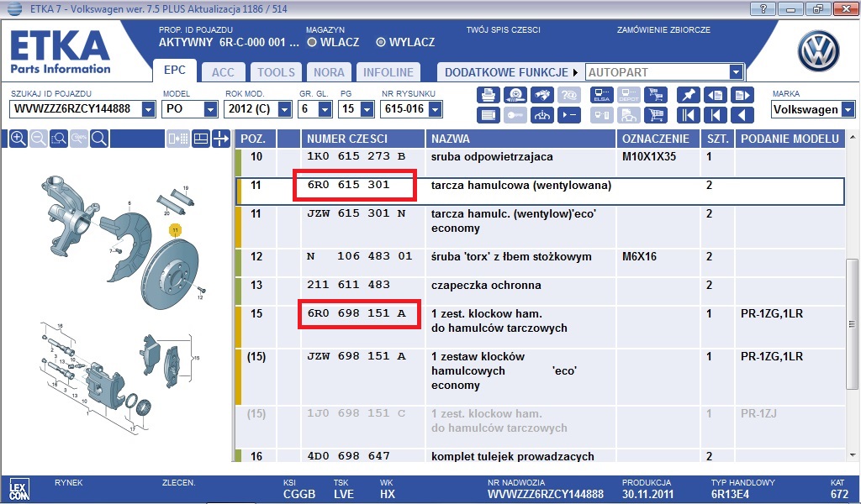The width and height of the screenshot is (861, 504).
Task: Click scrollbar down arrow in parts list
Action: tap(853, 454)
